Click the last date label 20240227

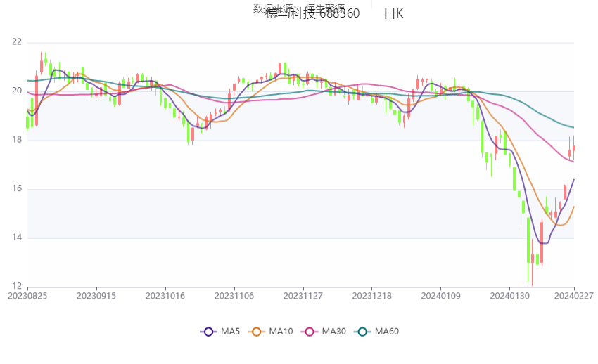tap(574, 297)
